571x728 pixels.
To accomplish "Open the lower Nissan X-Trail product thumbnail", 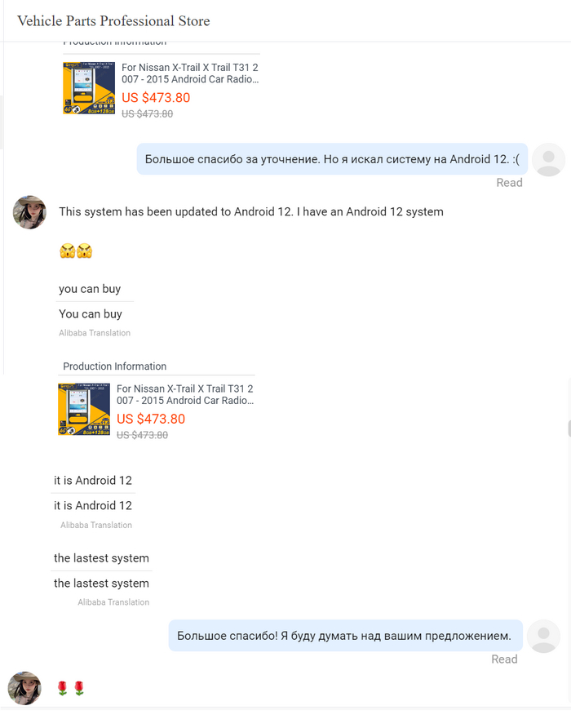I will click(84, 409).
